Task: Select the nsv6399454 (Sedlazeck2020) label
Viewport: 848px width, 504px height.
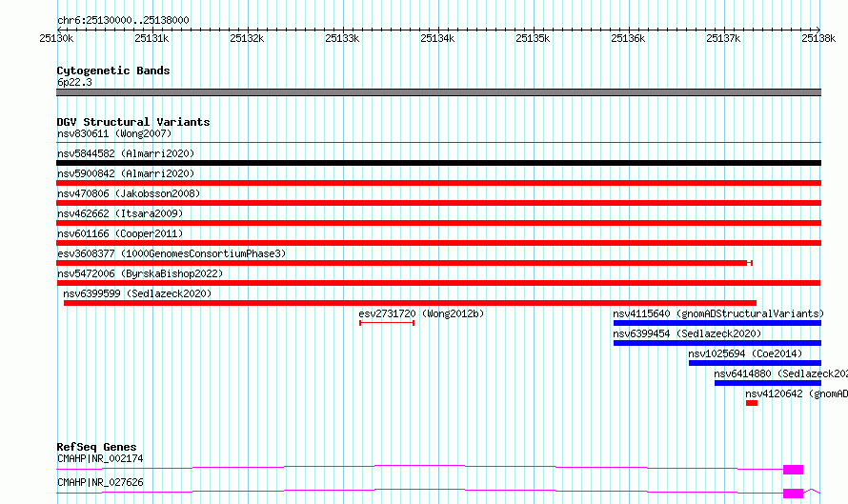Action: click(687, 333)
